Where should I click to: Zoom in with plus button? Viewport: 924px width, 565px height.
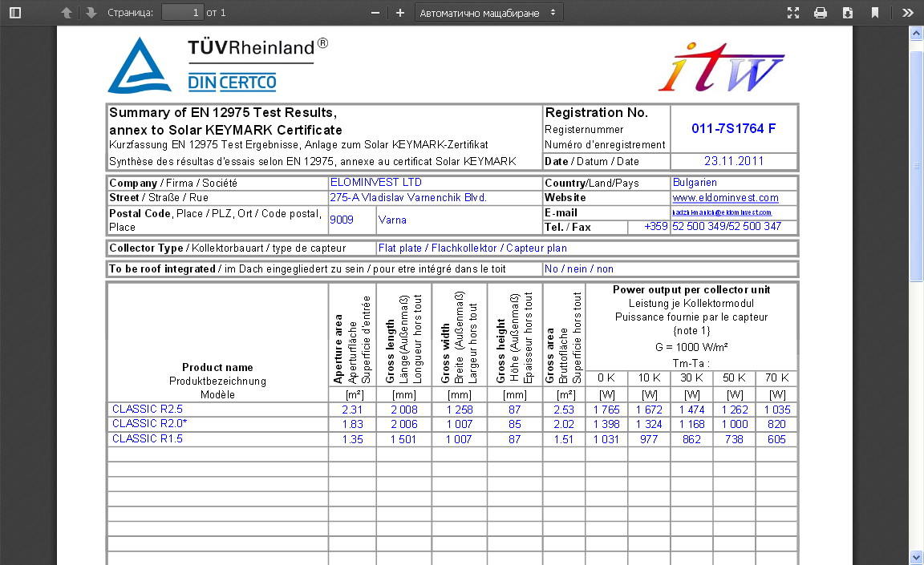pyautogui.click(x=400, y=13)
